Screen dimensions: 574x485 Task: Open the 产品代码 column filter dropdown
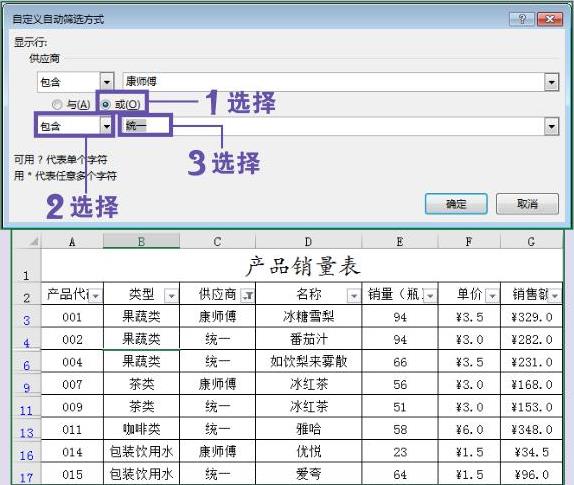tap(96, 295)
